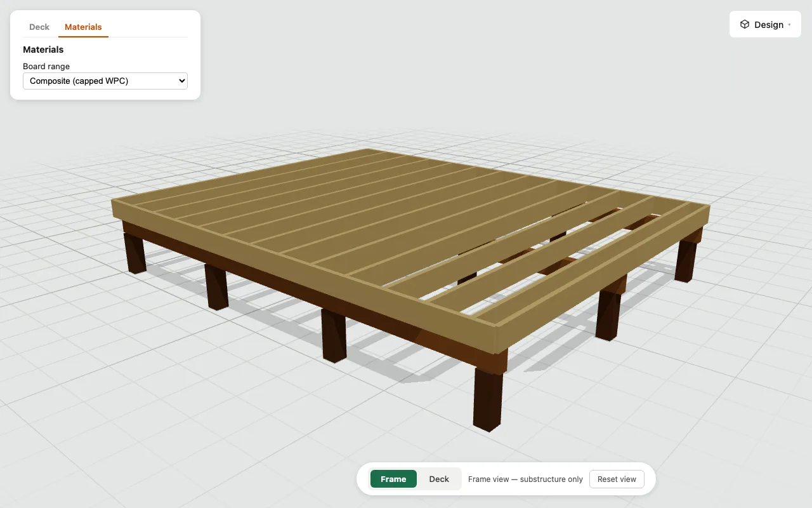Click the "Materials" section heading
The width and height of the screenshot is (812, 508).
coord(43,50)
